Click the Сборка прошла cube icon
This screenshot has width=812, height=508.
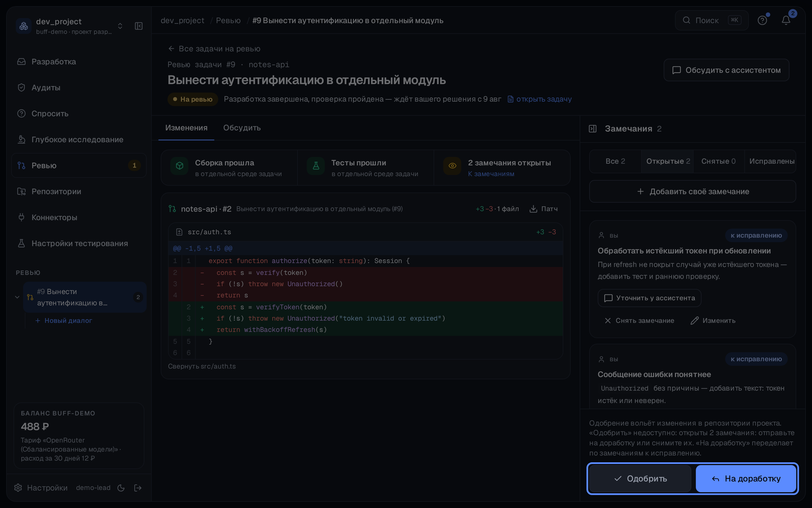pos(180,166)
